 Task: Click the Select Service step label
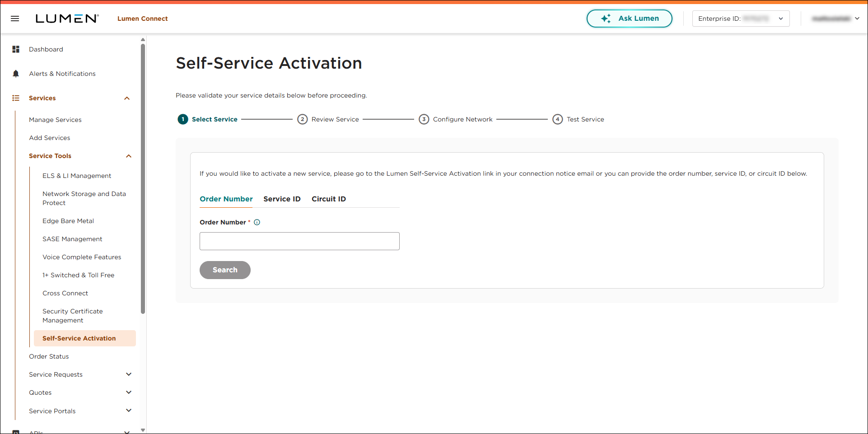click(215, 119)
